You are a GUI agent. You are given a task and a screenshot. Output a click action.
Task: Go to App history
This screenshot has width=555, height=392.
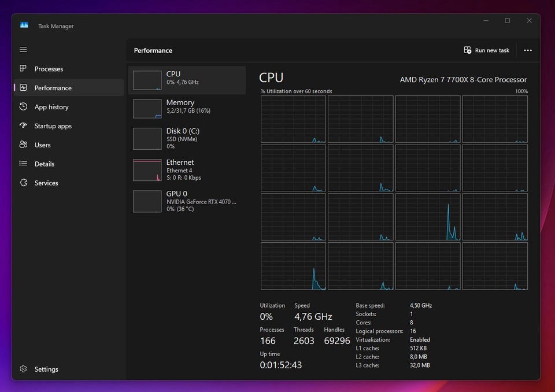coord(69,107)
